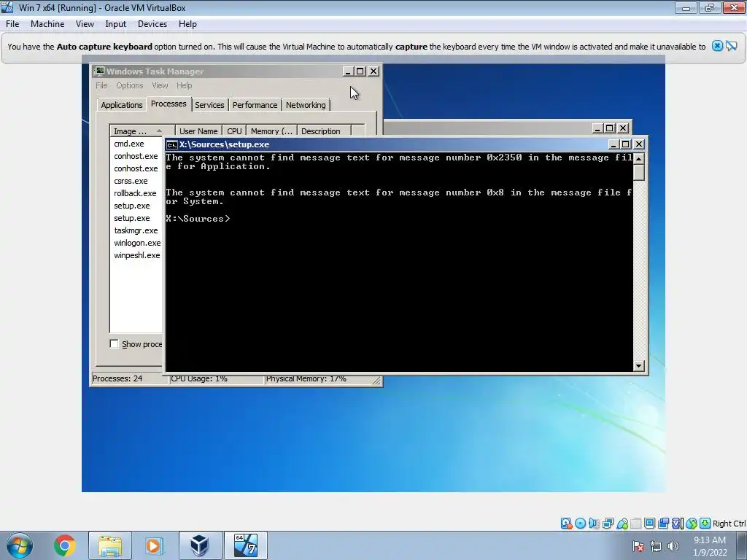Open Task Manager's View menu
This screenshot has height=560, width=747.
pos(160,85)
